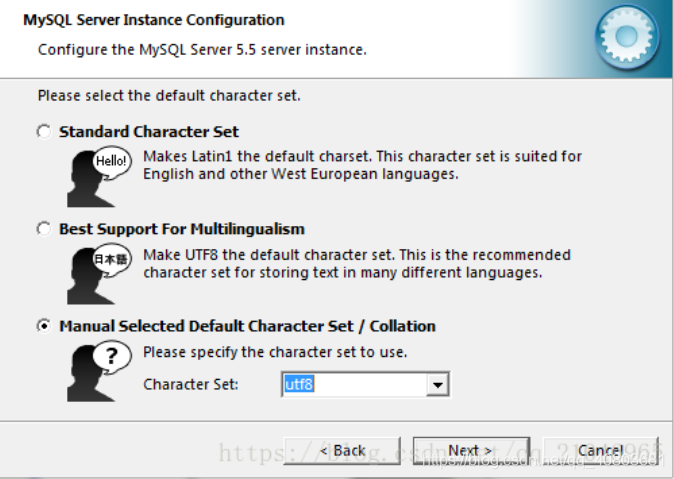Click 'Manual Selected Default Character Set / Collation' label
This screenshot has width=674, height=479.
click(248, 326)
